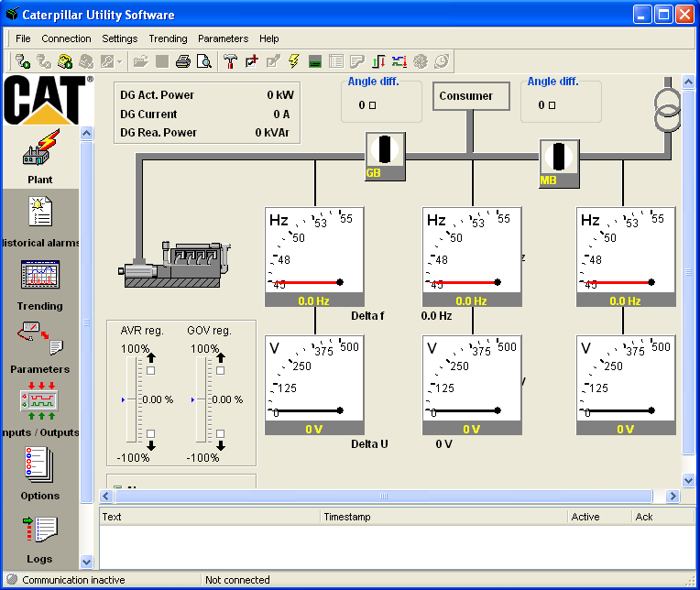Click the GOV reg. up arrow
Screen dimensions: 700x590
[x=221, y=357]
